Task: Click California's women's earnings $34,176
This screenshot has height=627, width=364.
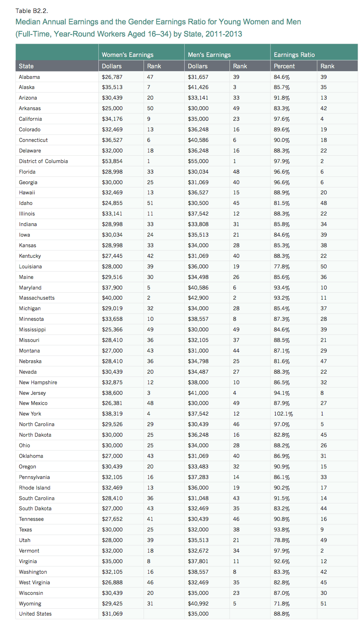Action: (112, 119)
